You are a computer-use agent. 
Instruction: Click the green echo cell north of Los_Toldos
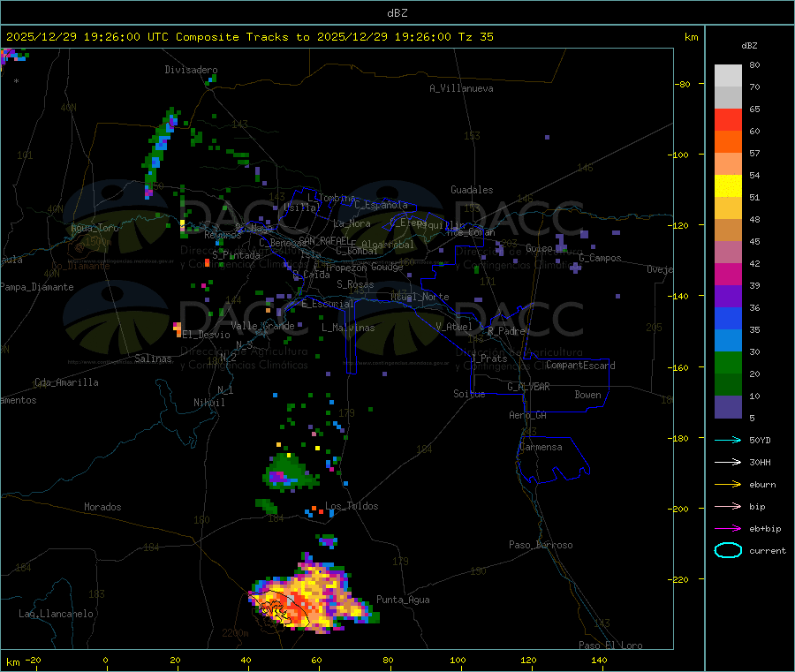click(291, 472)
